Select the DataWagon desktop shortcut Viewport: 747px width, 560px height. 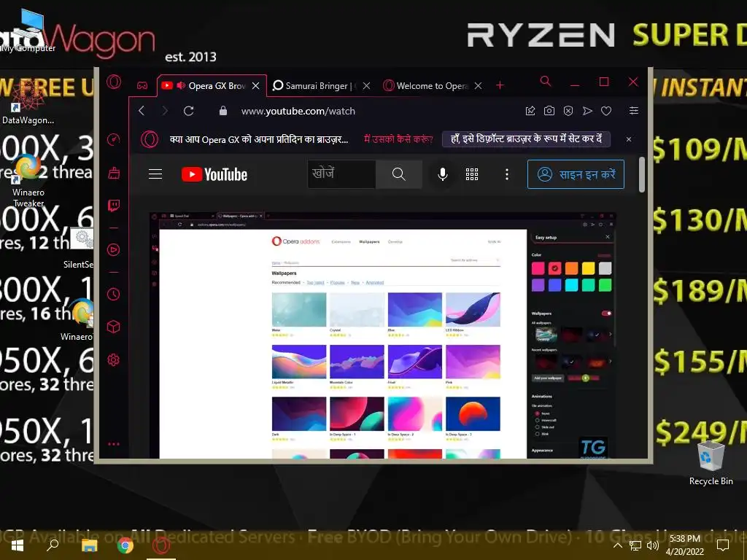point(28,102)
